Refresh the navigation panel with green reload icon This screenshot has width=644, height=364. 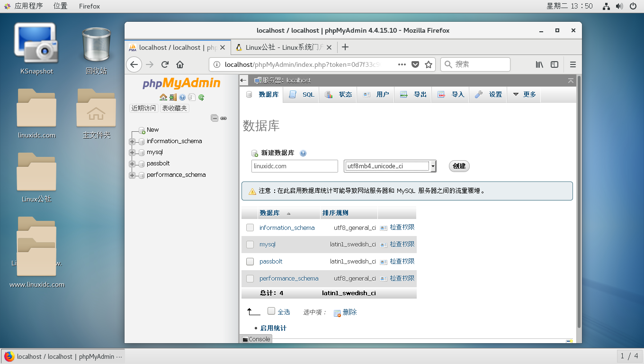(x=201, y=97)
